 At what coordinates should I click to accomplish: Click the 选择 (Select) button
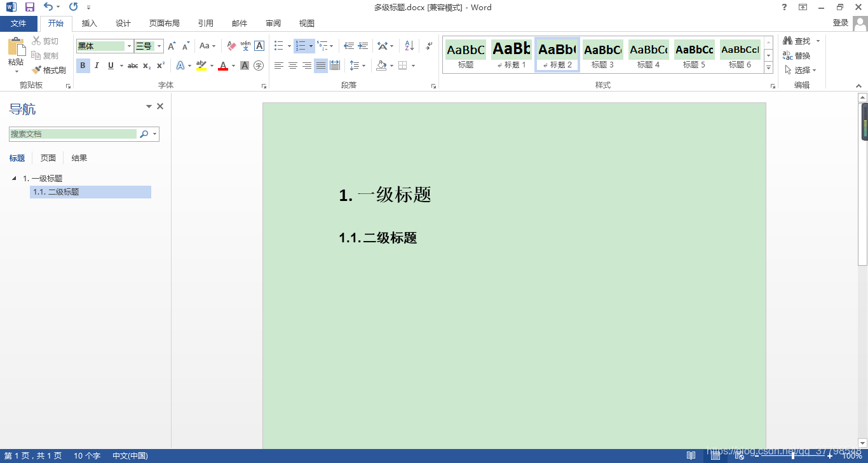pyautogui.click(x=800, y=70)
